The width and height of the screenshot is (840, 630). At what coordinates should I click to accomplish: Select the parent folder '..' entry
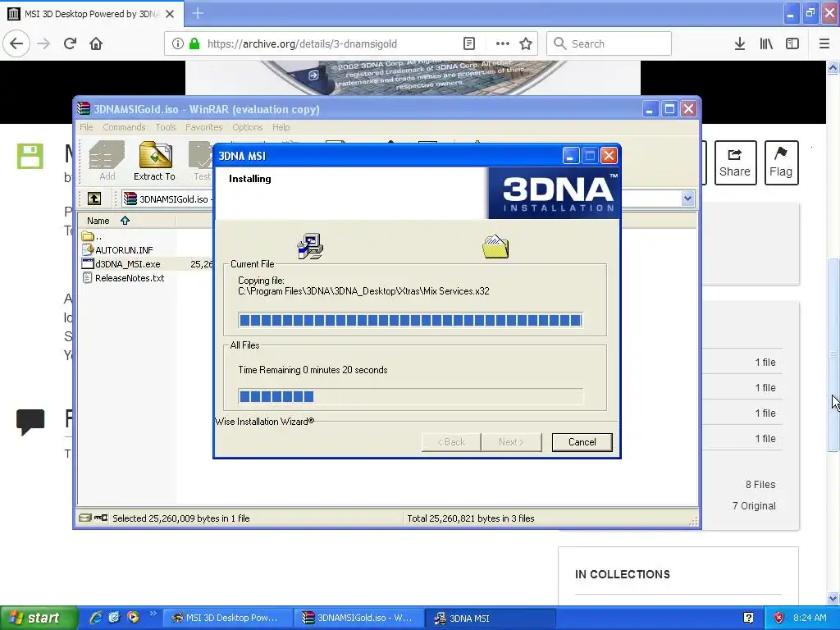(x=91, y=236)
